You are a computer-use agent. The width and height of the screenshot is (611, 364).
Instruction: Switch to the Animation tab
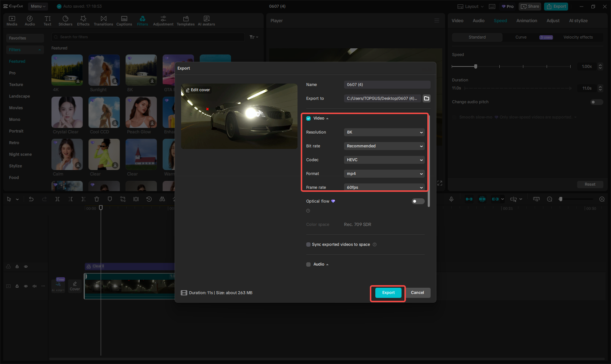(527, 21)
